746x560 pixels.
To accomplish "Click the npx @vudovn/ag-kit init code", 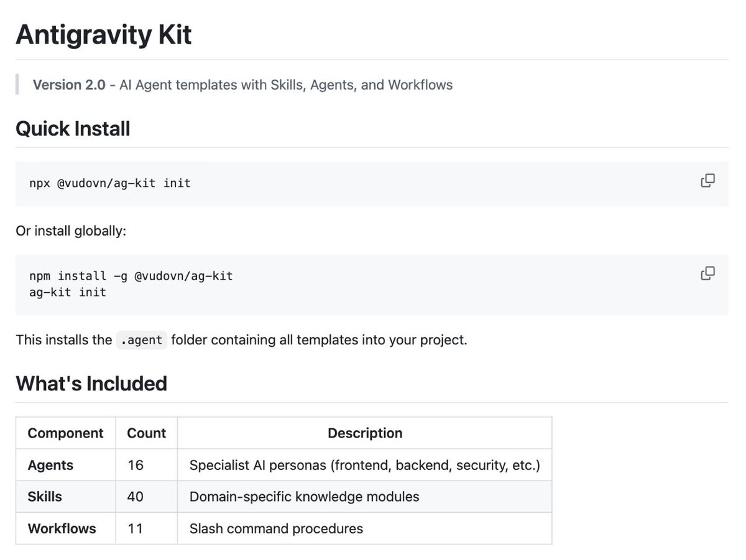I will 110,183.
